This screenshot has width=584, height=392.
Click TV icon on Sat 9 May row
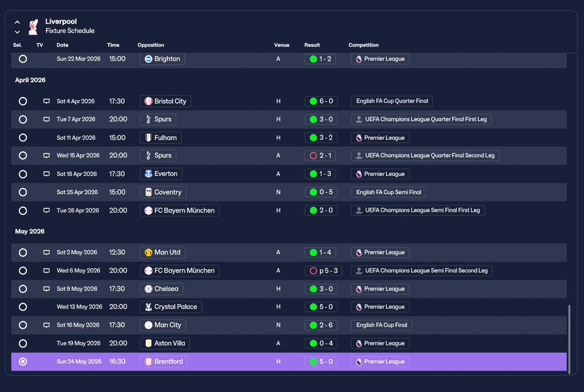(47, 289)
